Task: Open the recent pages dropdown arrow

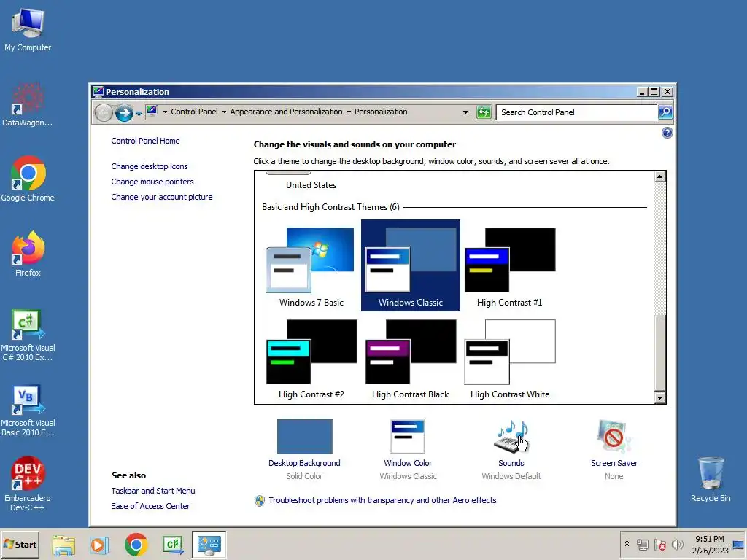Action: click(139, 113)
